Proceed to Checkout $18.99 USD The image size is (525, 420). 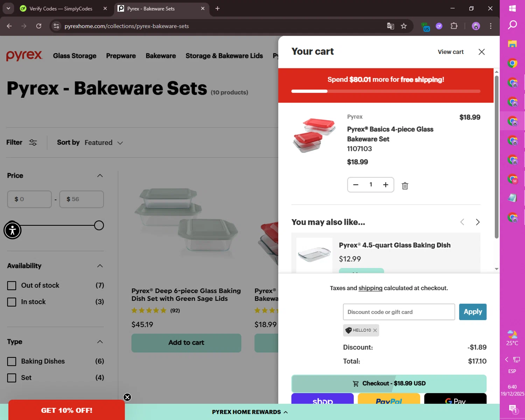[x=389, y=384]
